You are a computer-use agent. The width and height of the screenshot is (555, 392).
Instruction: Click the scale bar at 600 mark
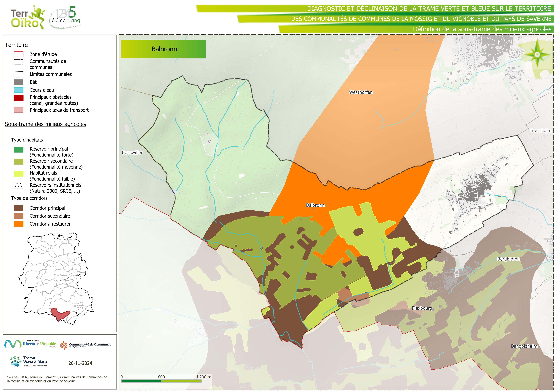pos(161,381)
